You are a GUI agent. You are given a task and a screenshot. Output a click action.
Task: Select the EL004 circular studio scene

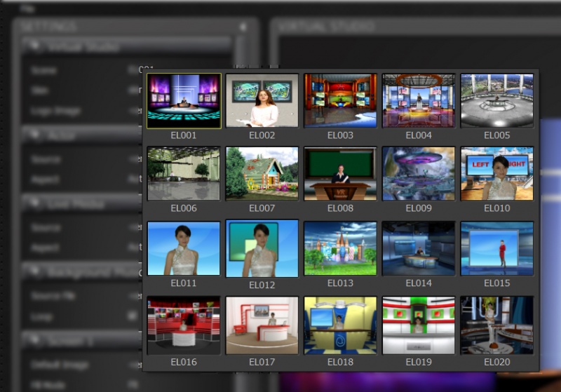419,100
